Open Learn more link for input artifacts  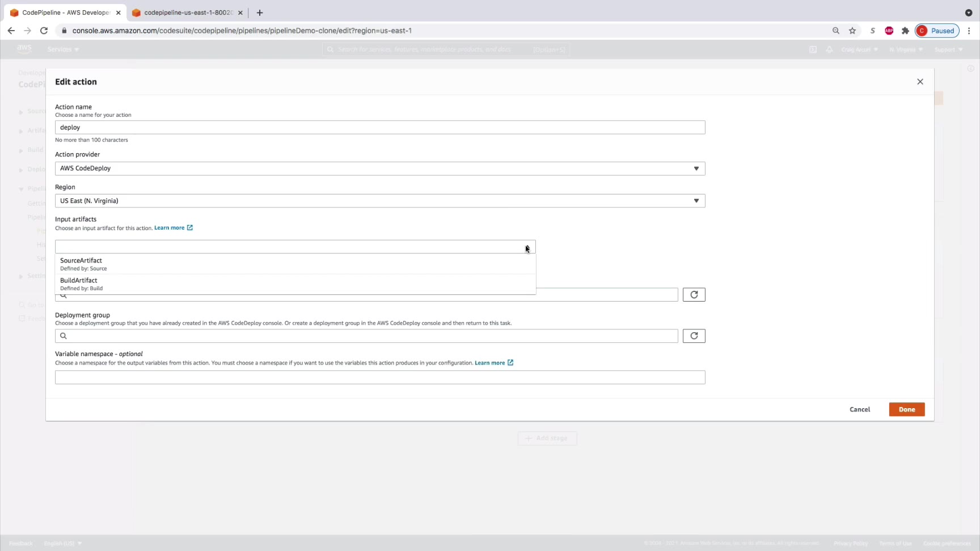point(174,228)
